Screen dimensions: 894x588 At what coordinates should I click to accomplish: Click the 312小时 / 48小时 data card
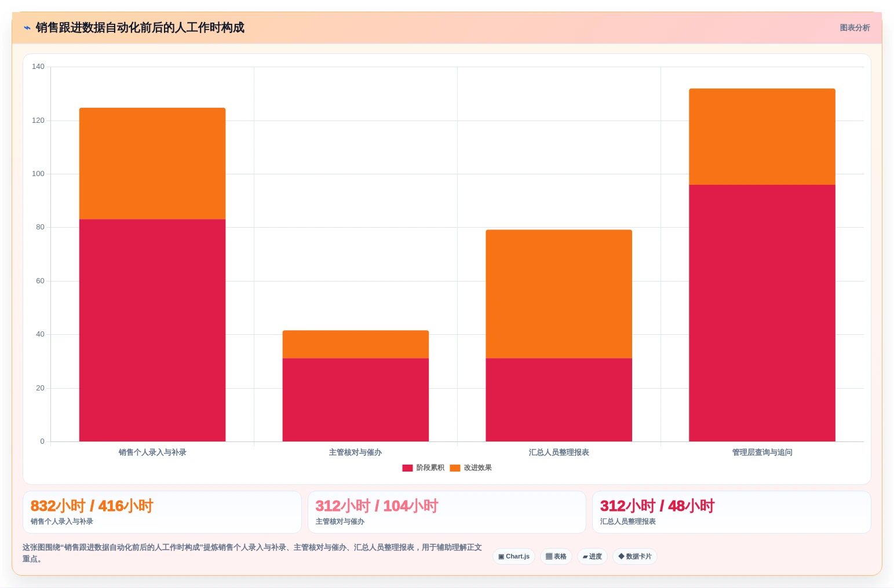[x=731, y=512]
